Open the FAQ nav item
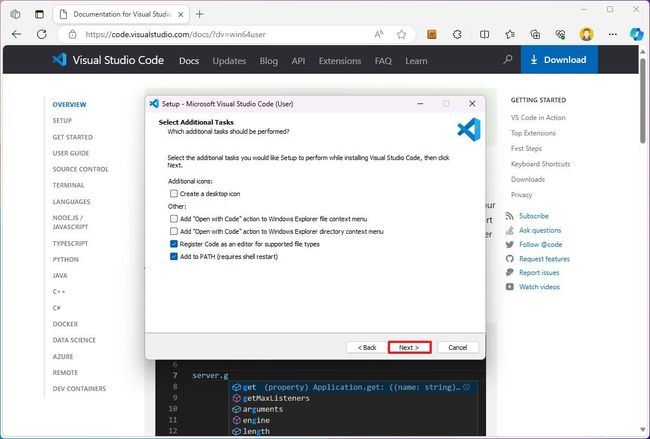The height and width of the screenshot is (439, 650). click(x=383, y=61)
